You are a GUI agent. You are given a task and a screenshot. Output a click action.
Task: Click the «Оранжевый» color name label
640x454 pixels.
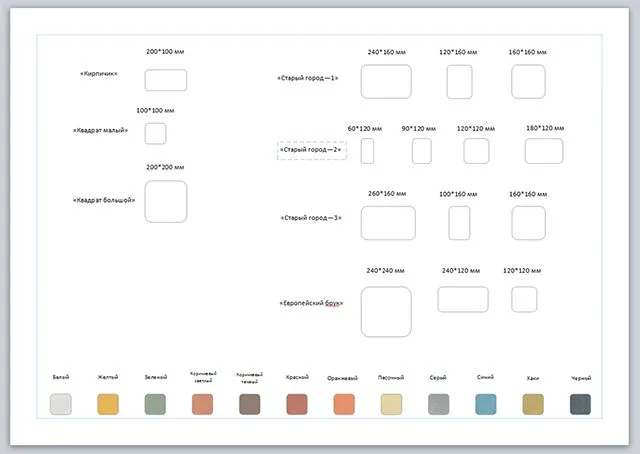342,378
